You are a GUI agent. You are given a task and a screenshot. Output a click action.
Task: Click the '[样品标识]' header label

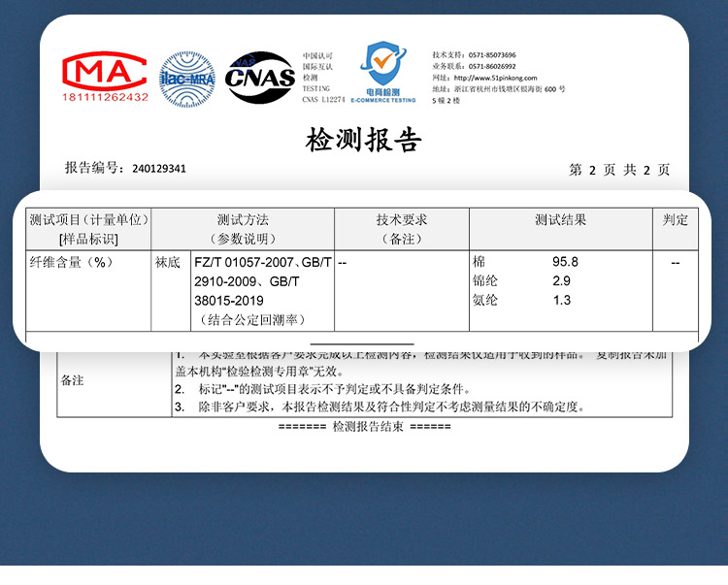pyautogui.click(x=88, y=239)
